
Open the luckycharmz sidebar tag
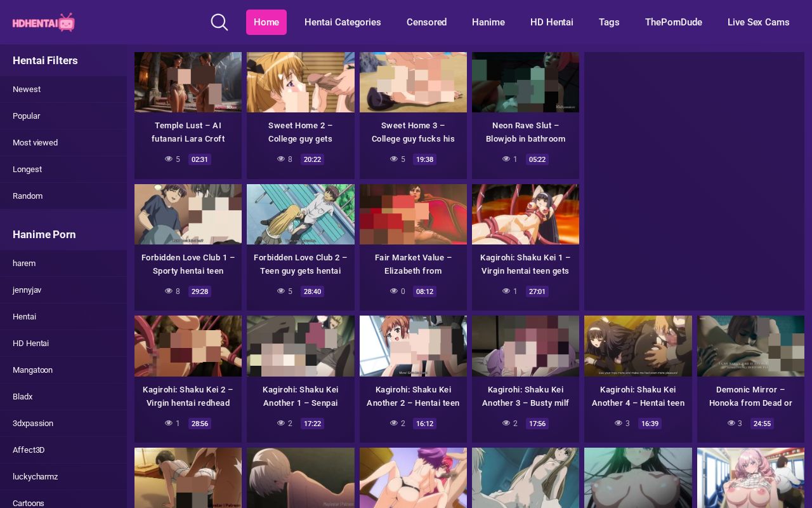coord(63,477)
